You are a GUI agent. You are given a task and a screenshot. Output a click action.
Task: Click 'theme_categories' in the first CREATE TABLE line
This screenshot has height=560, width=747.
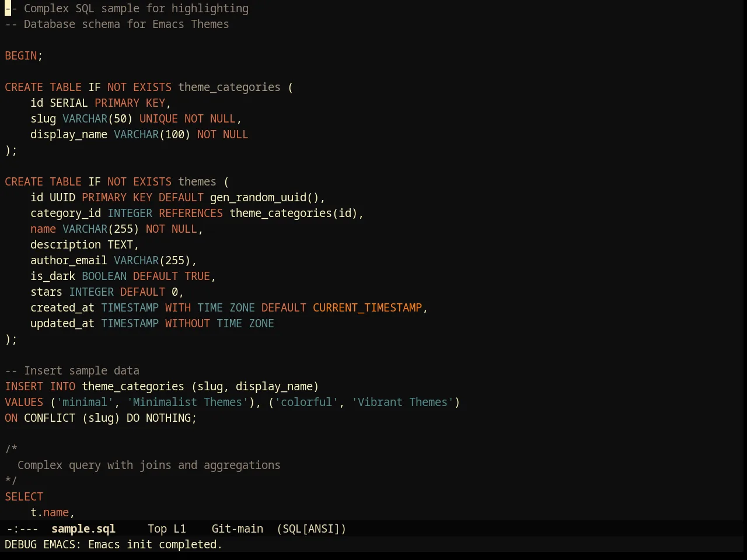click(229, 87)
